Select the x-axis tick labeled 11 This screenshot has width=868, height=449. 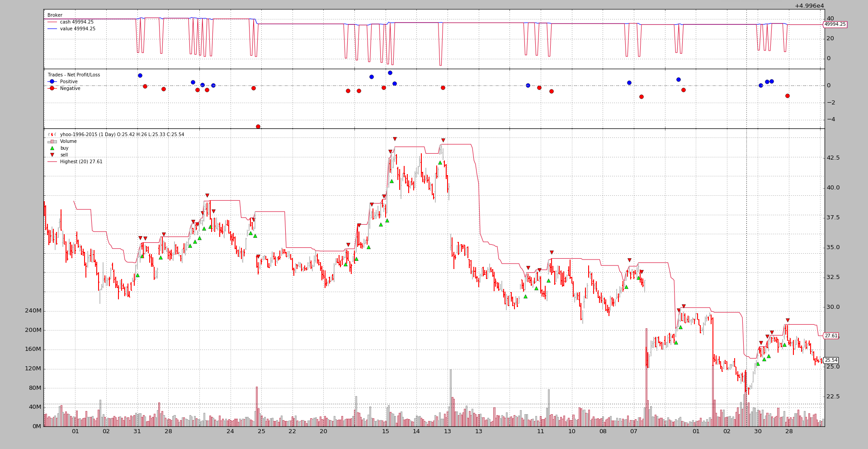coord(541,431)
